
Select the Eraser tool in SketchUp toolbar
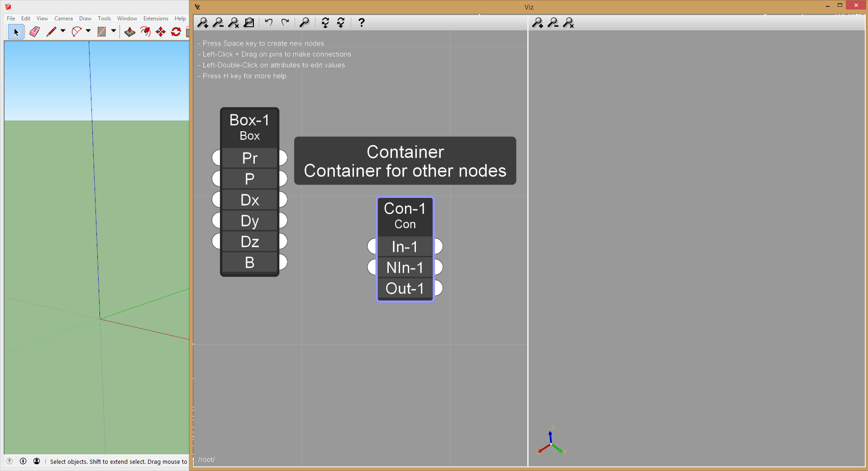coord(34,32)
